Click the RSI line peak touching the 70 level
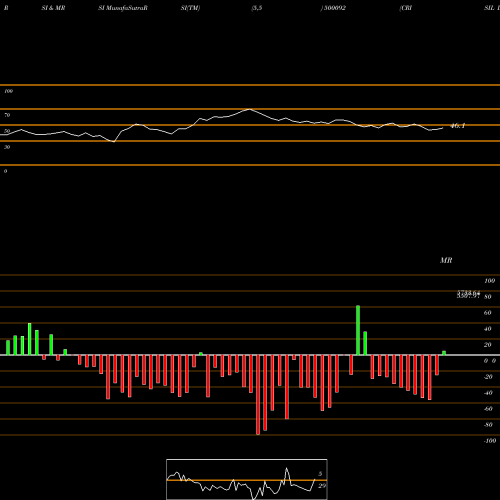The height and width of the screenshot is (500, 500). (x=249, y=109)
